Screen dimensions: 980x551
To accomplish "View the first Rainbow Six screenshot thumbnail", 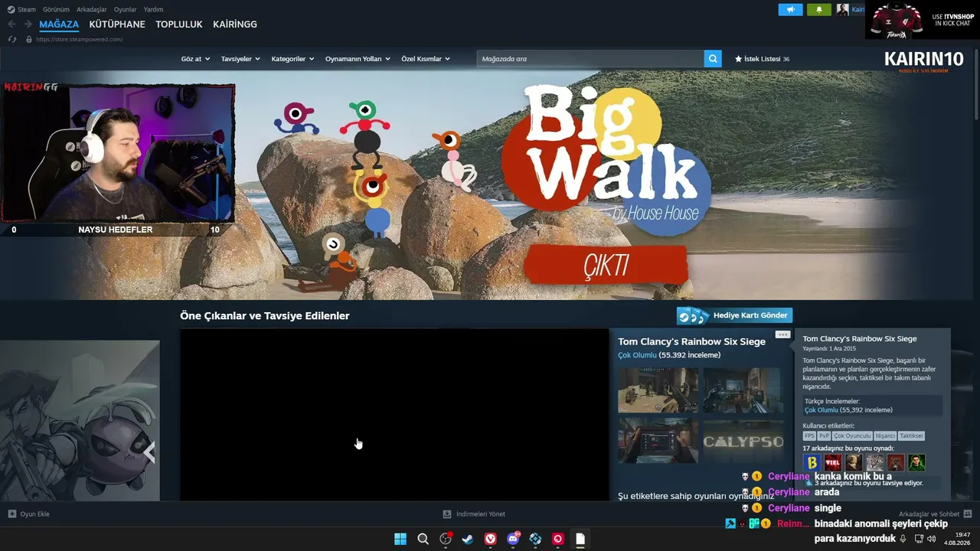I will (658, 390).
